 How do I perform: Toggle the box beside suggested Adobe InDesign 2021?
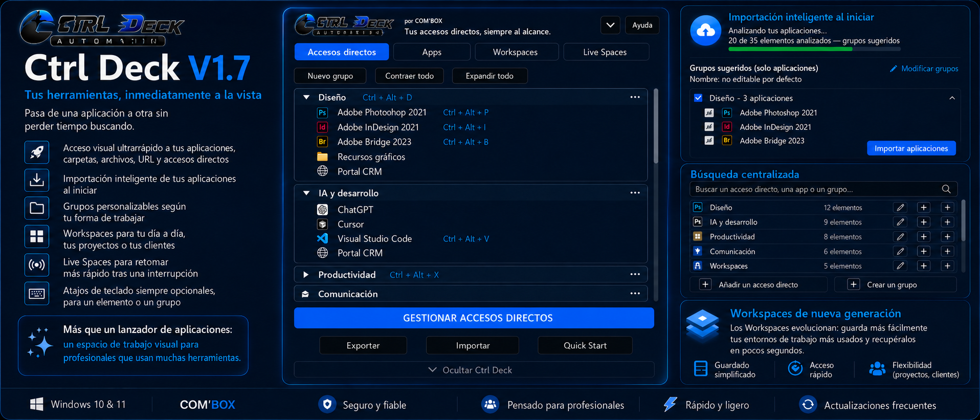709,127
